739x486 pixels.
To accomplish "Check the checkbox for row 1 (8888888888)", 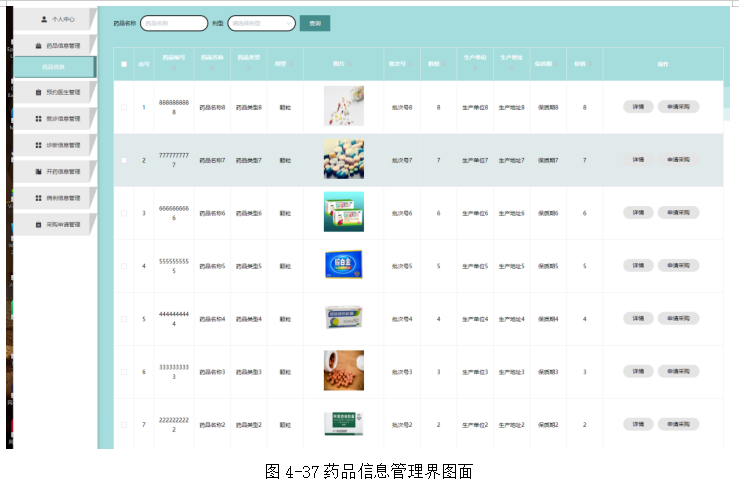I will [124, 107].
